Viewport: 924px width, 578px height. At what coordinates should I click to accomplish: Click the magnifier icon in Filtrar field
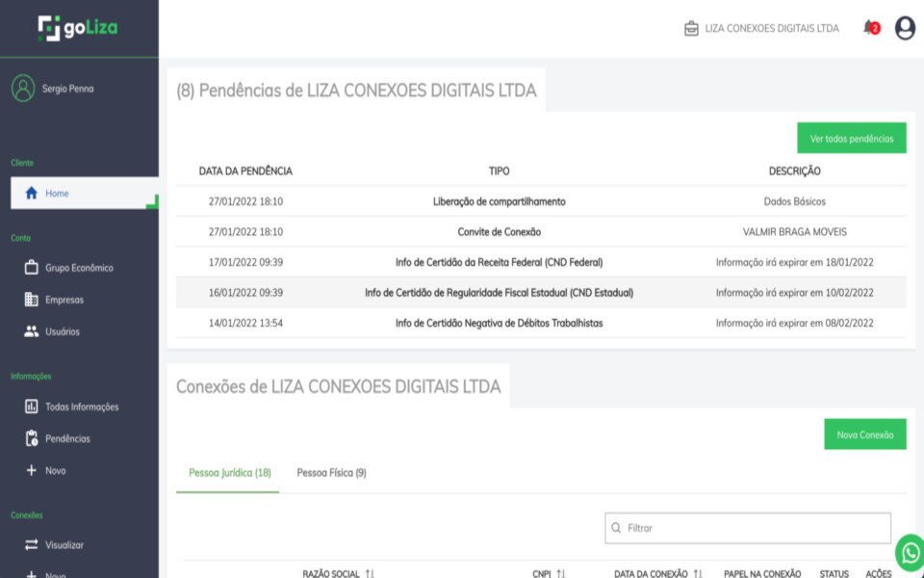tap(616, 528)
